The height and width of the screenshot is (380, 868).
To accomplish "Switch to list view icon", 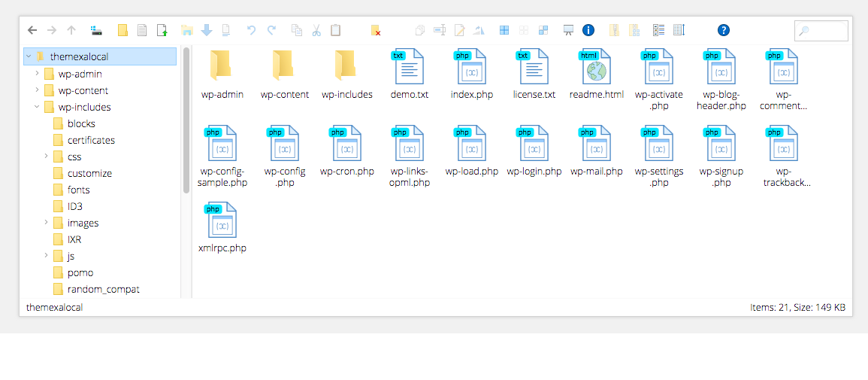I will pos(659,30).
